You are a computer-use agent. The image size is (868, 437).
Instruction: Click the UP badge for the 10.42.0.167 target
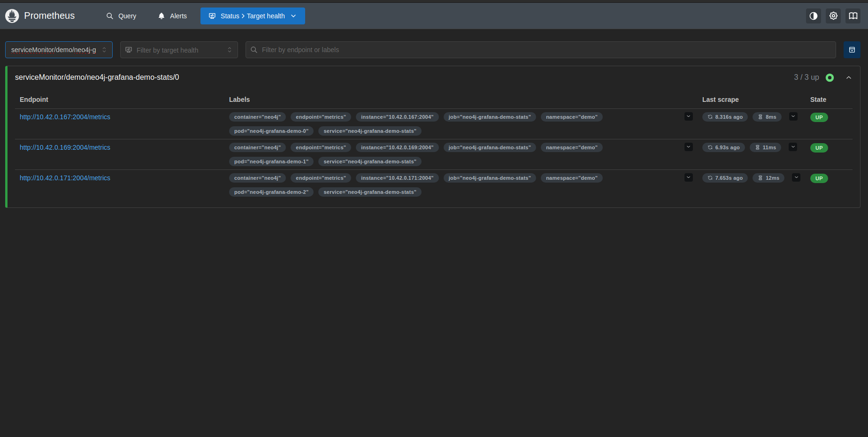click(819, 117)
